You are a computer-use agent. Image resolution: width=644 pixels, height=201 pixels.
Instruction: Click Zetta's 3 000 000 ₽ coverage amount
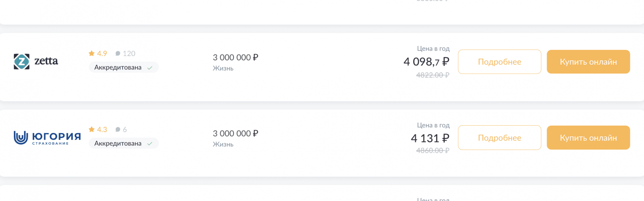point(235,57)
